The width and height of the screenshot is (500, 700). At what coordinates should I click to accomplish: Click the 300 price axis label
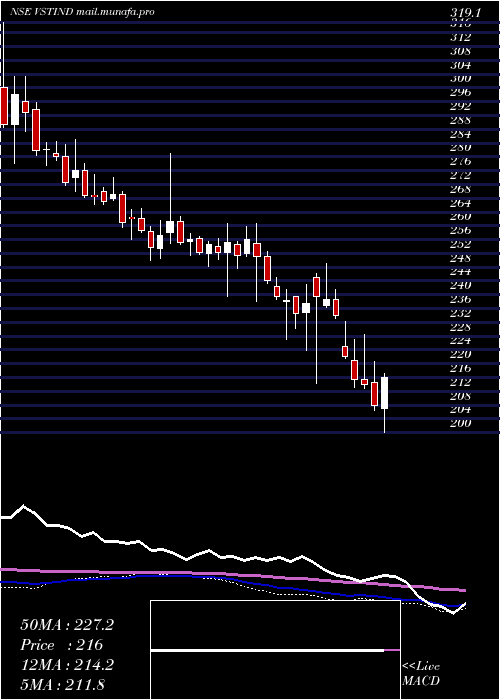pyautogui.click(x=461, y=79)
